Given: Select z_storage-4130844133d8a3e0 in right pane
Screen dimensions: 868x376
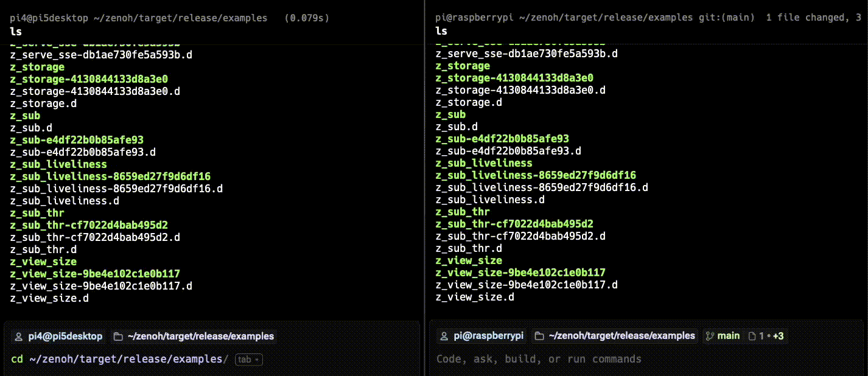Looking at the screenshot, I should pyautogui.click(x=514, y=78).
